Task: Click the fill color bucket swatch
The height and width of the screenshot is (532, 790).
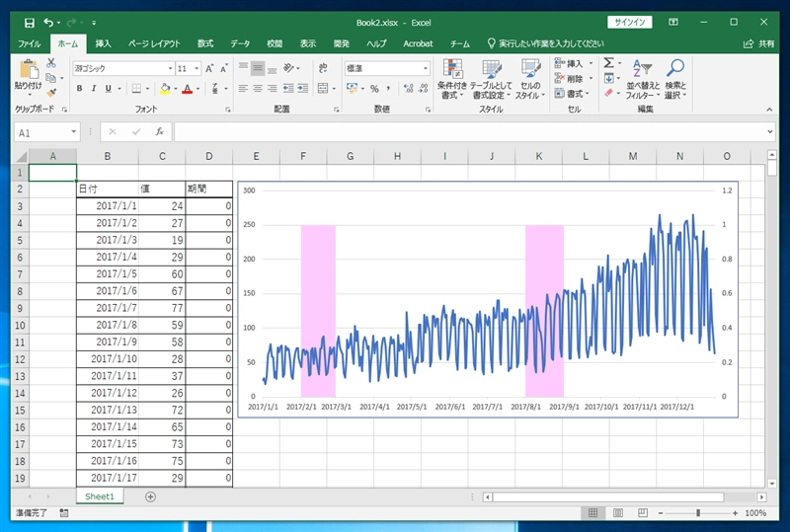Action: 165,89
